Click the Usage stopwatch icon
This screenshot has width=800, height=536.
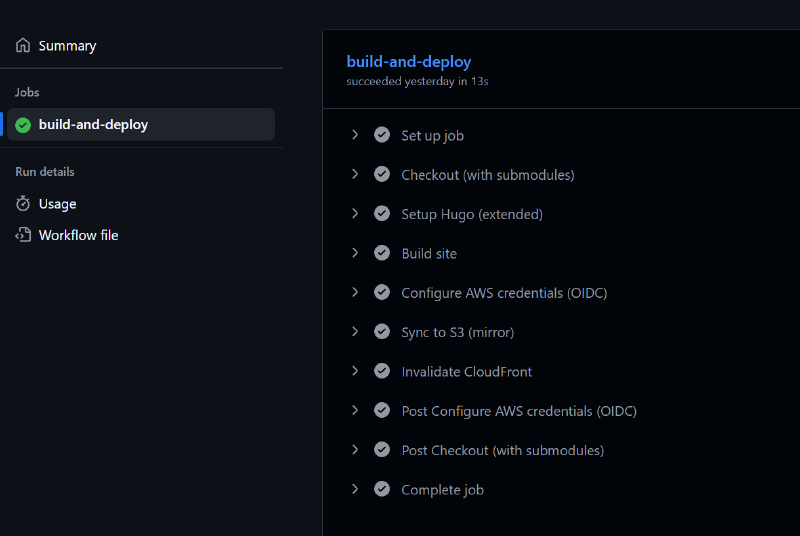click(x=23, y=204)
